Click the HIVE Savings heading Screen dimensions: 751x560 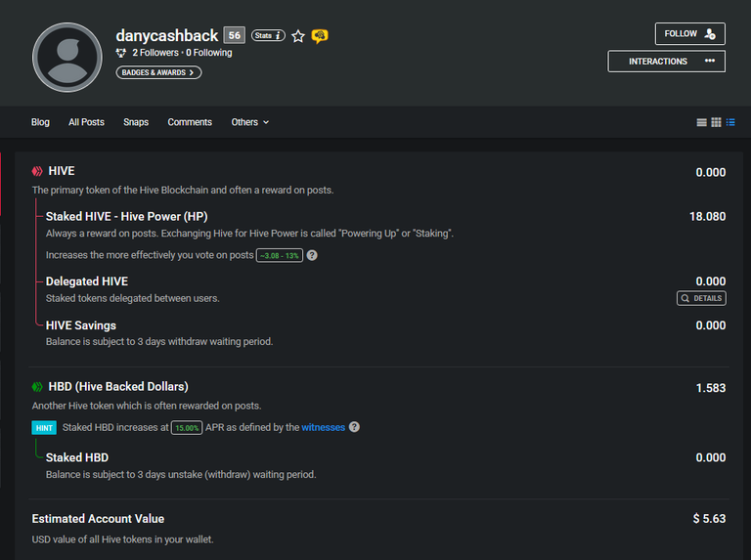[x=81, y=325]
